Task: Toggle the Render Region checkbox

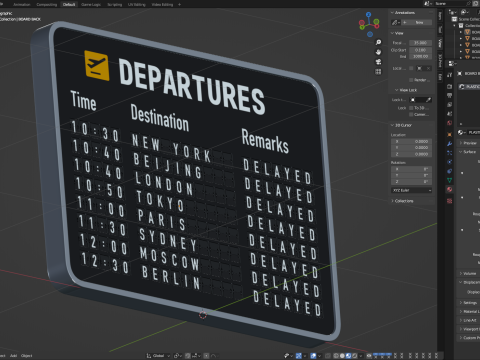Action: pos(411,80)
